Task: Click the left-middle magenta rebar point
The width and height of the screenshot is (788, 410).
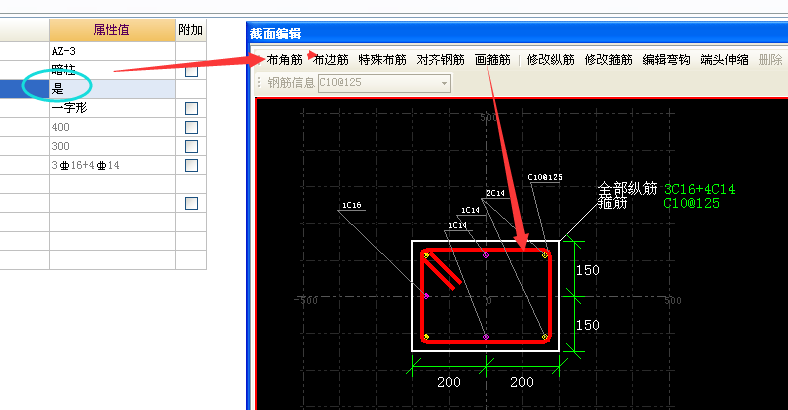Action: [x=427, y=296]
